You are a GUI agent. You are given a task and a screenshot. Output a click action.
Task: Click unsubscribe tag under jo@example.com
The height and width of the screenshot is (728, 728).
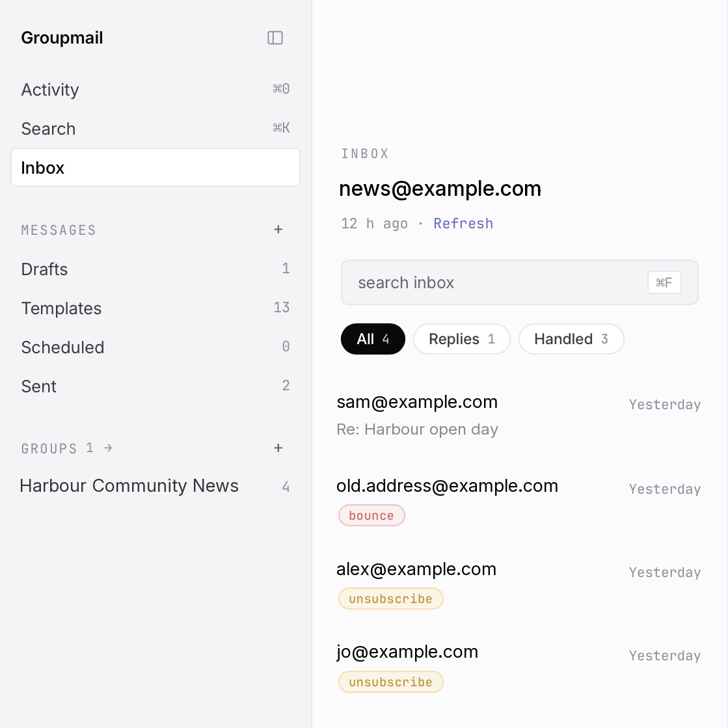[390, 682]
